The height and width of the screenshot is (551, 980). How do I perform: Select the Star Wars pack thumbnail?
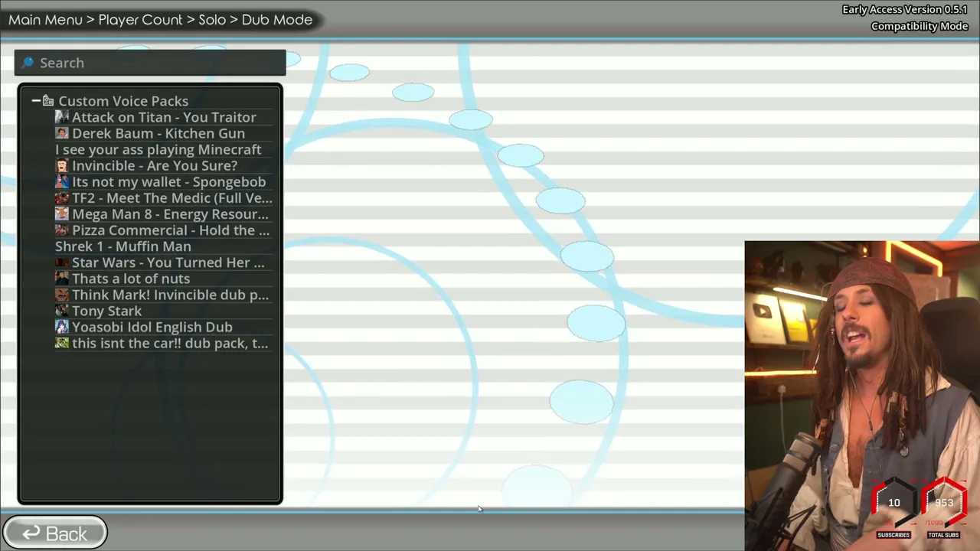point(62,262)
